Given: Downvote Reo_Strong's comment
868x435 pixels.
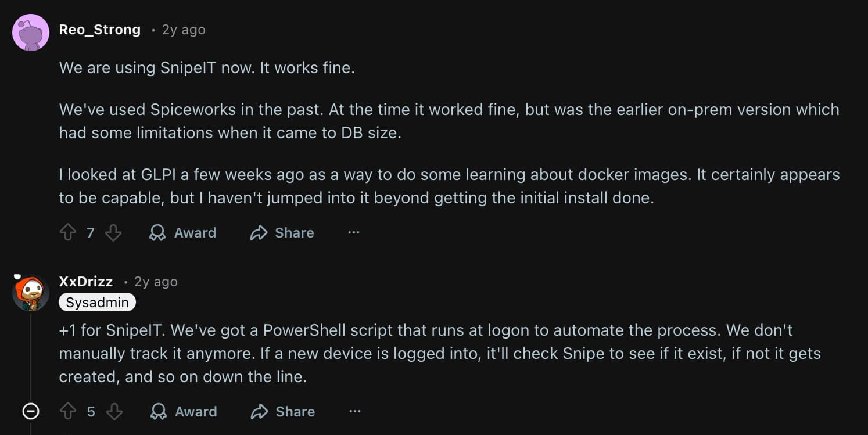Looking at the screenshot, I should [x=114, y=232].
